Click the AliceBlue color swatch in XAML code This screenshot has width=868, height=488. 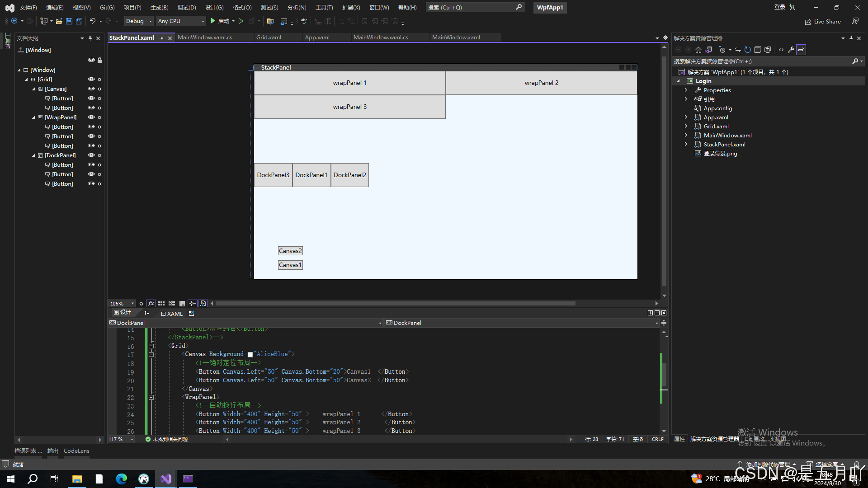pyautogui.click(x=250, y=355)
